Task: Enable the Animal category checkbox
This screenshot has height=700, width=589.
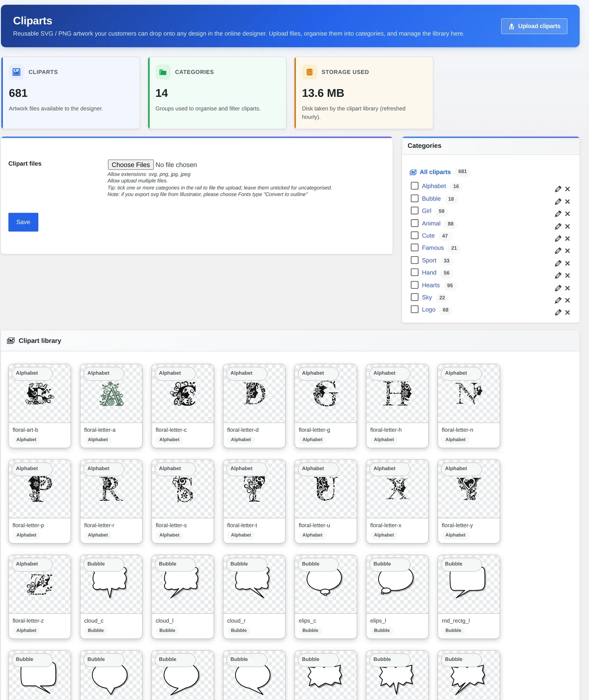Action: 415,223
